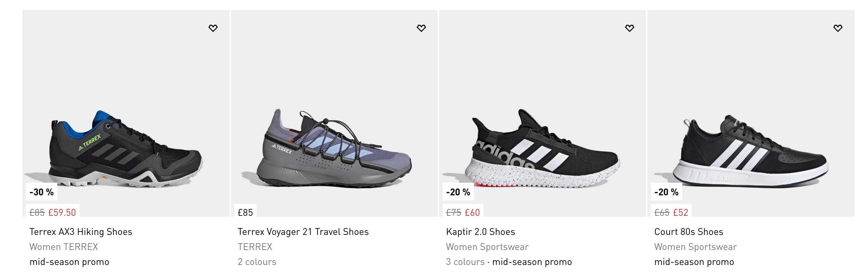Viewport: 868px width, 280px height.
Task: Click Terrex Voyager 21 Travel Shoes title
Action: coord(303,232)
